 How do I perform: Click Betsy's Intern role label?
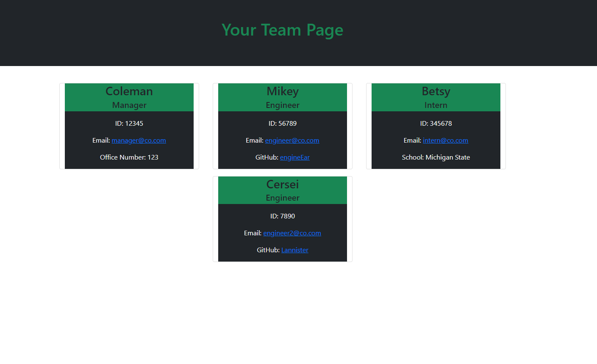pos(436,105)
